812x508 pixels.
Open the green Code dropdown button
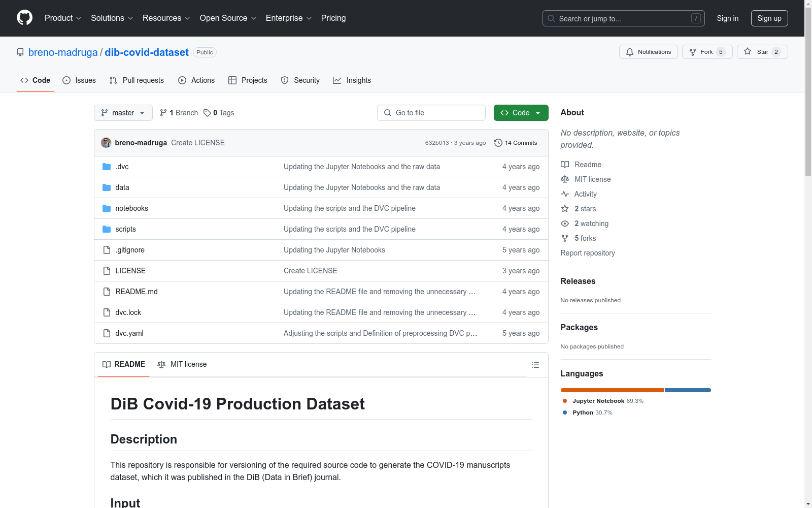click(x=521, y=113)
